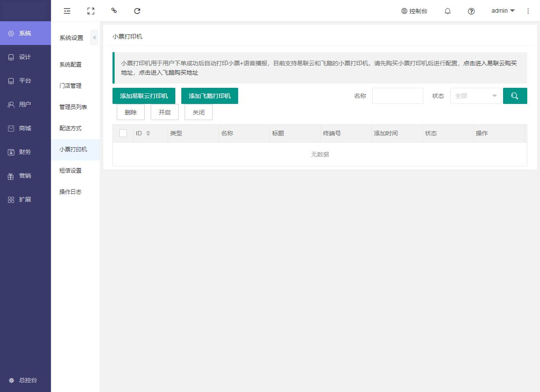
Task: Check the select-all checkbox in table header
Action: [123, 133]
